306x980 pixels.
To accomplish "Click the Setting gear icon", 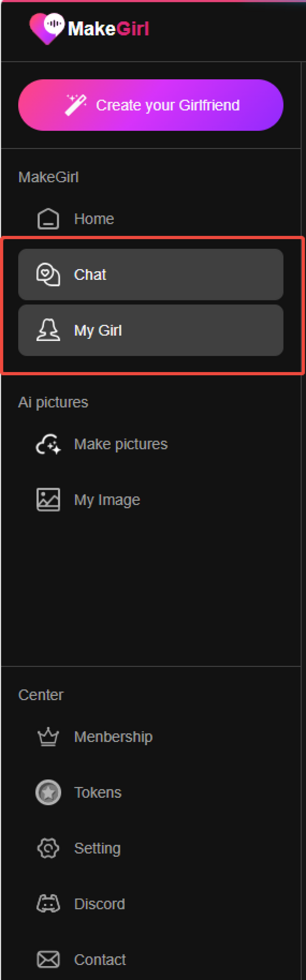I will tap(48, 848).
